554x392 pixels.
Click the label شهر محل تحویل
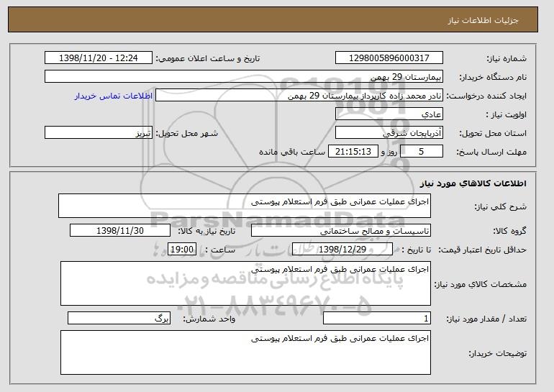[187, 134]
